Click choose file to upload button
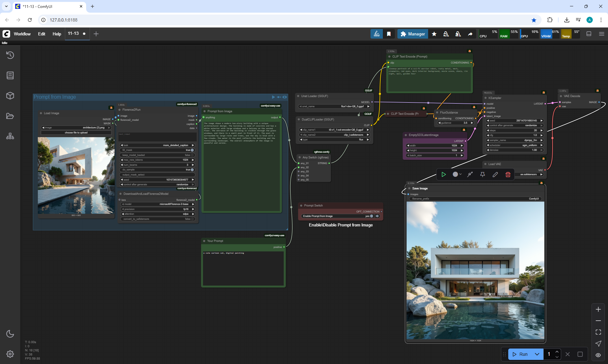Screen dimensions: 608x364 click(76, 133)
